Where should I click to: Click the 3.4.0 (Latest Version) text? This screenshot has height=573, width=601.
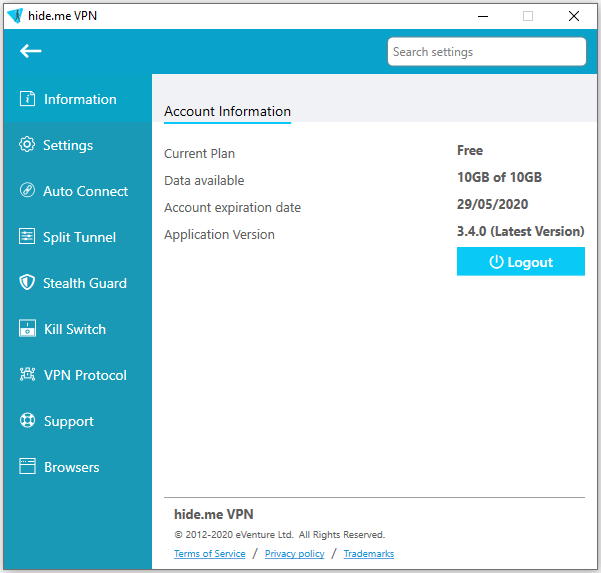(x=521, y=231)
